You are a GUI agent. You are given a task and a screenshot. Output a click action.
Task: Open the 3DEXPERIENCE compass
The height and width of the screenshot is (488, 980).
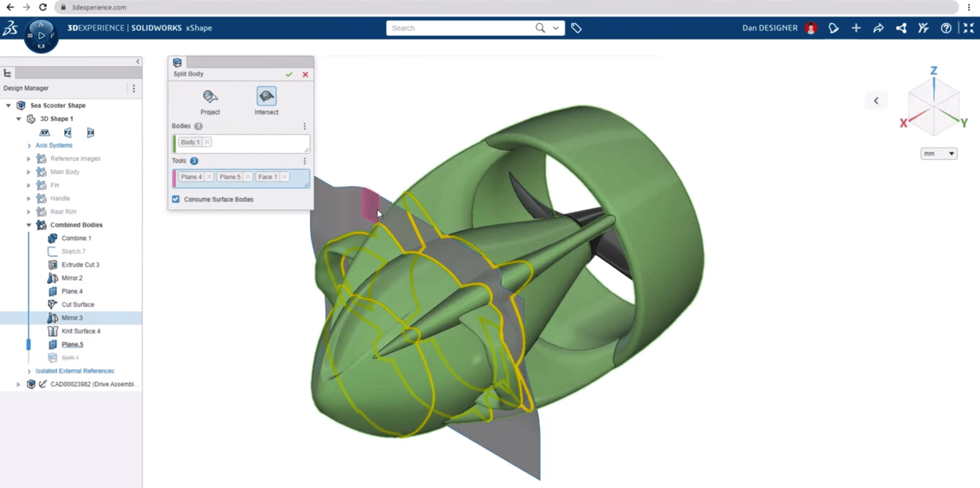tap(41, 35)
